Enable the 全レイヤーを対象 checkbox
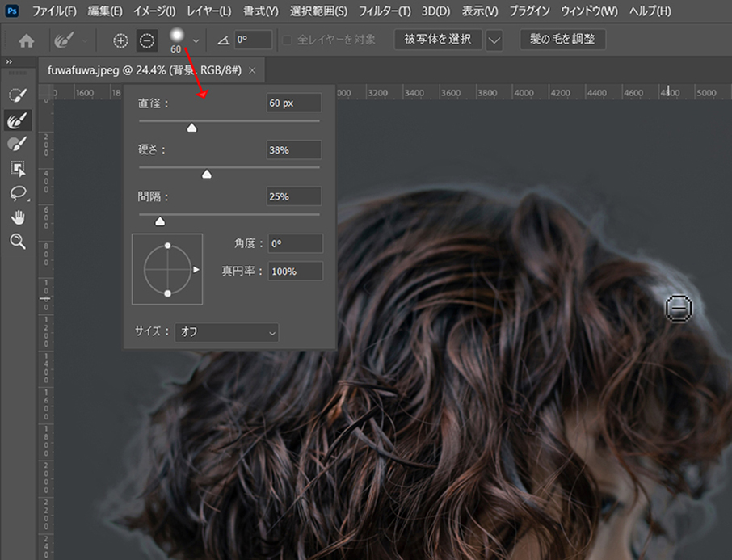732x560 pixels. point(287,40)
